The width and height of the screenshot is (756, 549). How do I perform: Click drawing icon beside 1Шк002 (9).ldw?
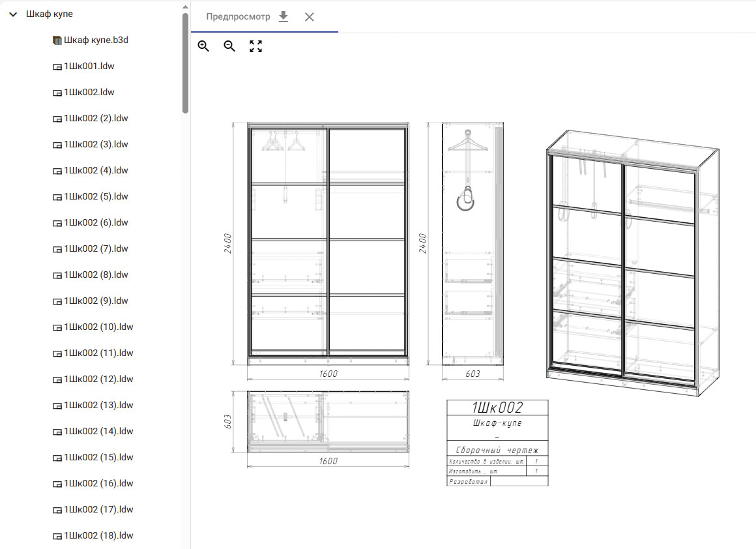(57, 301)
